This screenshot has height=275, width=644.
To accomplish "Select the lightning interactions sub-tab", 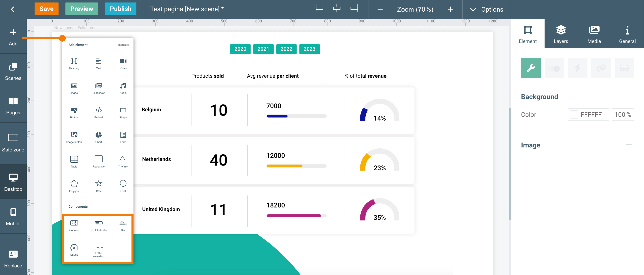I will (x=577, y=68).
